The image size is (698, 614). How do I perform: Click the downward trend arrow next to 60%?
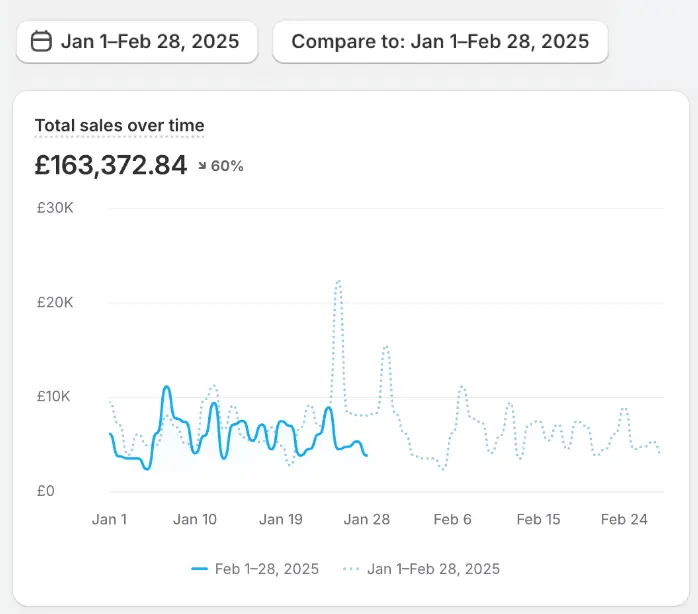[202, 166]
